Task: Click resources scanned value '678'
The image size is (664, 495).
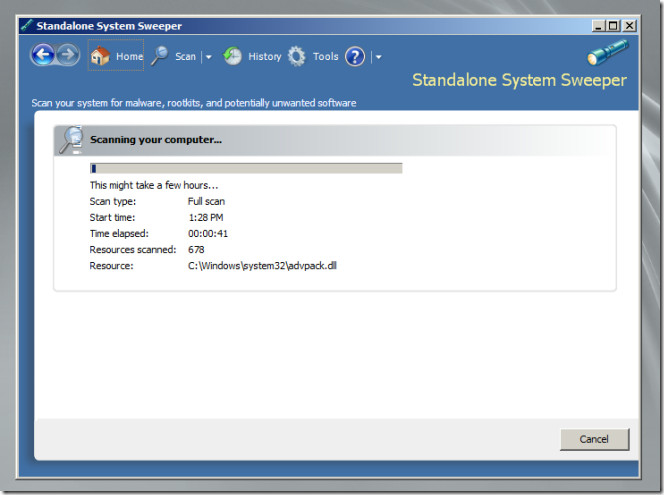Action: coord(196,249)
